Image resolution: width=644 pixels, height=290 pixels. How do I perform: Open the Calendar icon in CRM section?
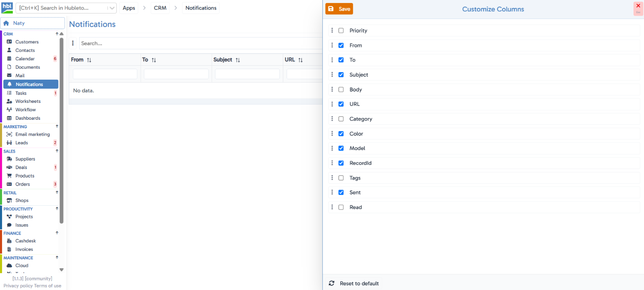(x=9, y=59)
